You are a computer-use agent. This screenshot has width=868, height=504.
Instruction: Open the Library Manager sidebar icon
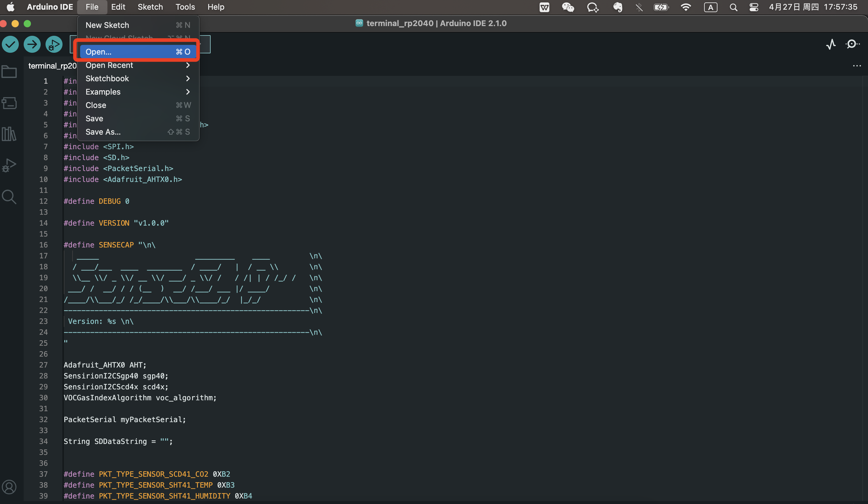[9, 134]
